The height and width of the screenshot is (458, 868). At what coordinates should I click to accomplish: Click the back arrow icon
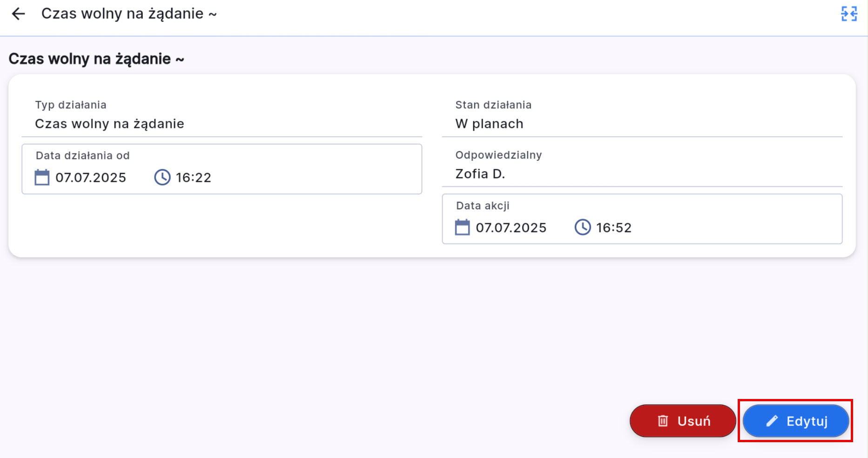click(18, 14)
